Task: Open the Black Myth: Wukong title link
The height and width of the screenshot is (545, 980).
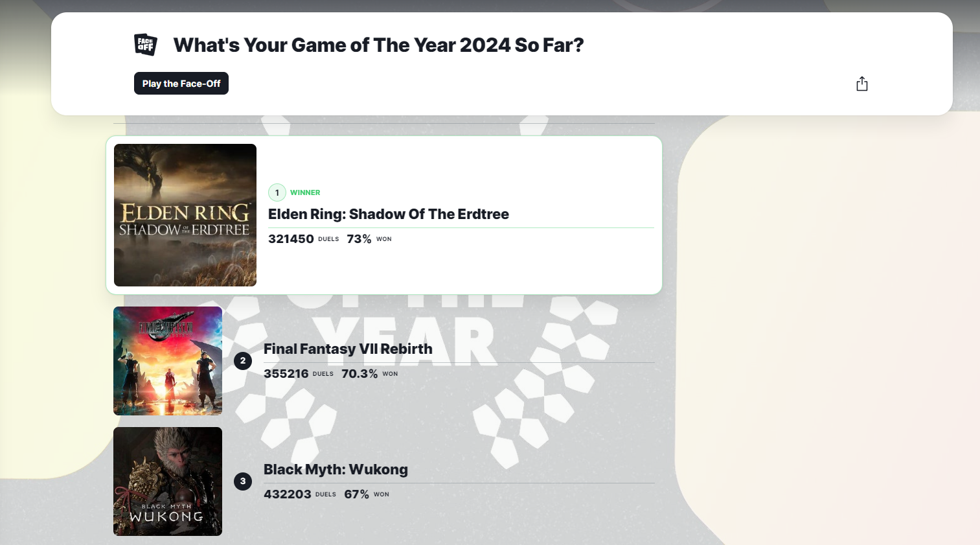Action: point(336,470)
